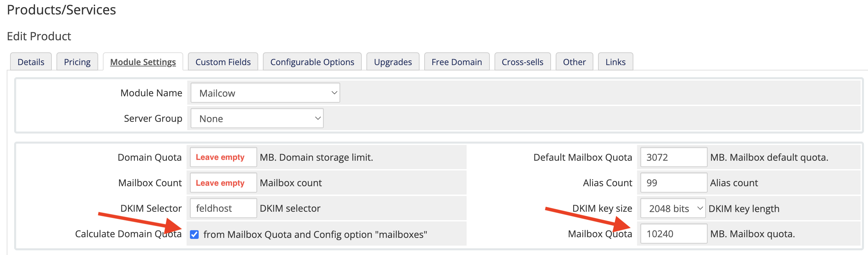Open the Free Domain tab

tap(457, 62)
